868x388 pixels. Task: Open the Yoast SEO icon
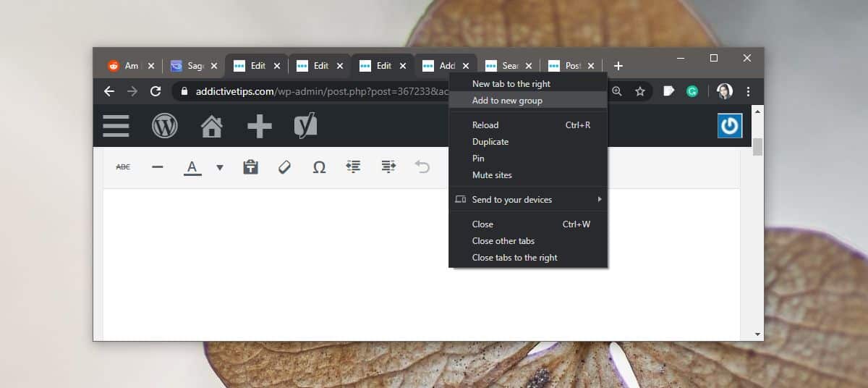point(305,126)
